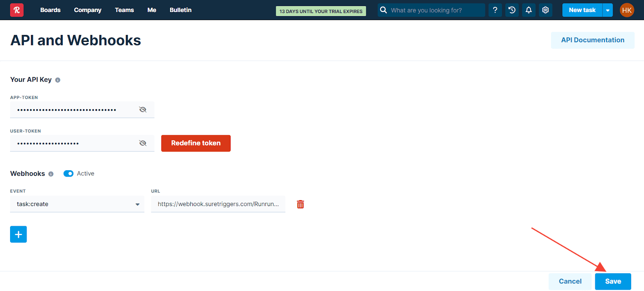
Task: Click the Runrun.it logo icon
Action: [17, 10]
